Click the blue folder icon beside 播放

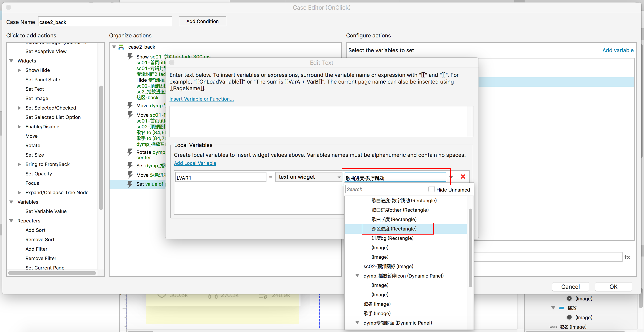pos(561,308)
